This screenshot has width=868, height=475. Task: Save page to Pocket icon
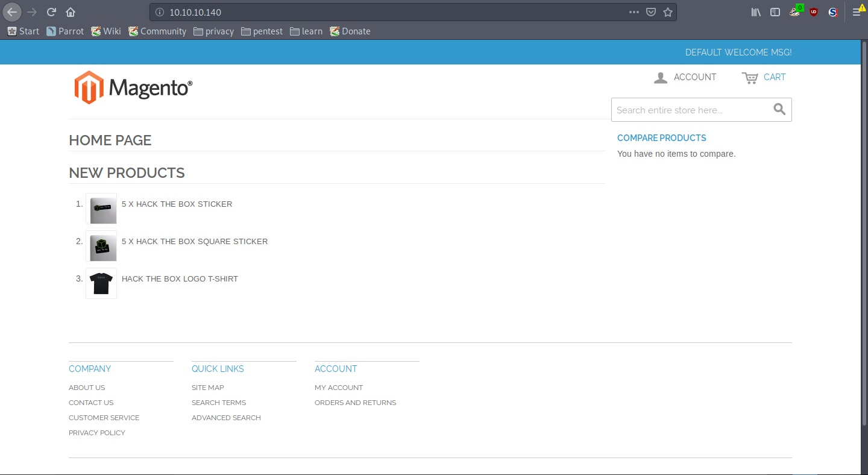point(651,12)
